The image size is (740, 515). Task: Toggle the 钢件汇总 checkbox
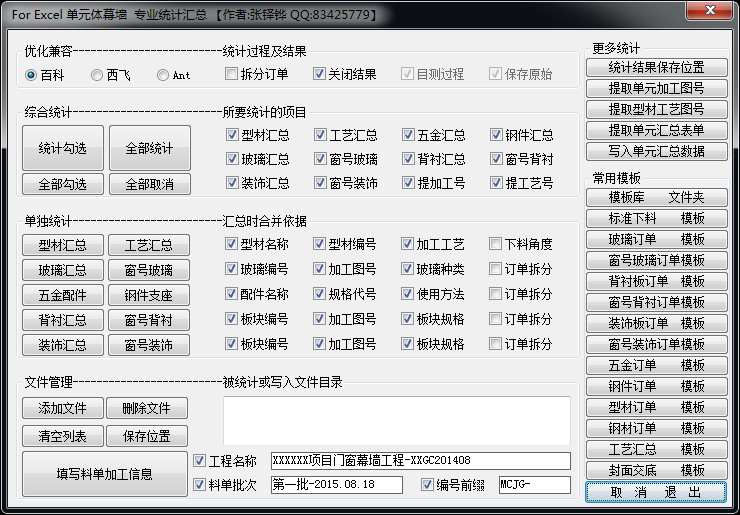click(x=497, y=135)
